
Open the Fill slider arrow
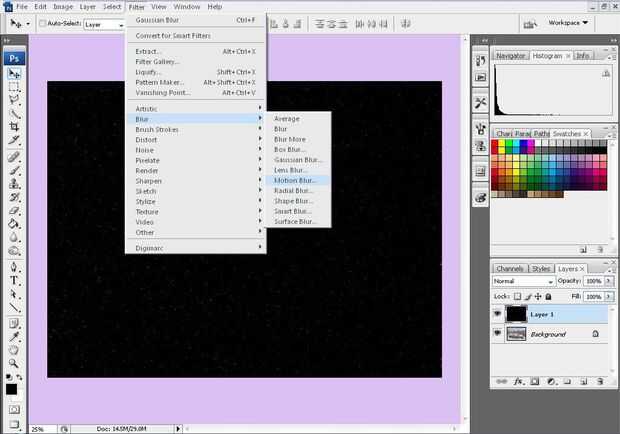[x=609, y=296]
